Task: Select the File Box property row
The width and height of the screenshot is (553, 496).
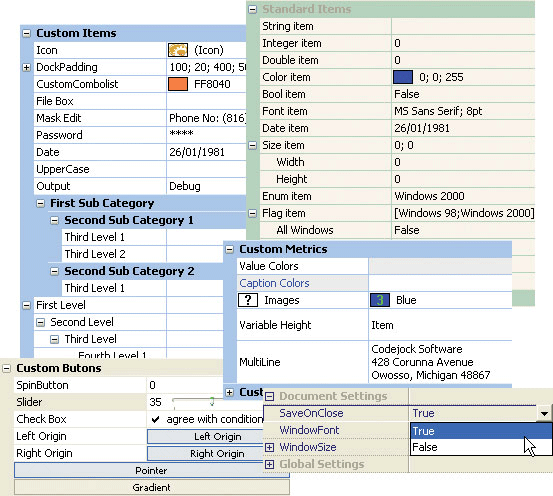Action: [x=140, y=101]
